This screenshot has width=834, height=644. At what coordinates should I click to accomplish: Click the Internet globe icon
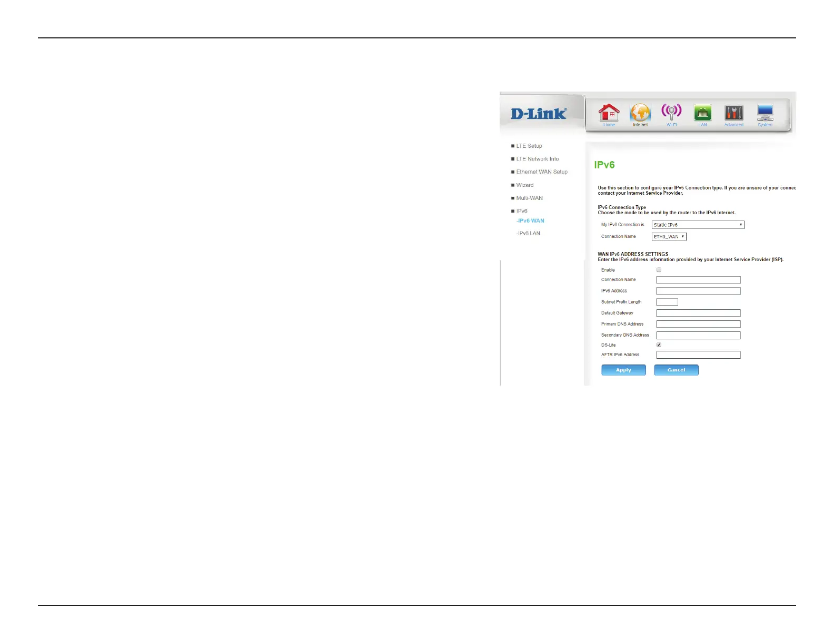[x=640, y=113]
